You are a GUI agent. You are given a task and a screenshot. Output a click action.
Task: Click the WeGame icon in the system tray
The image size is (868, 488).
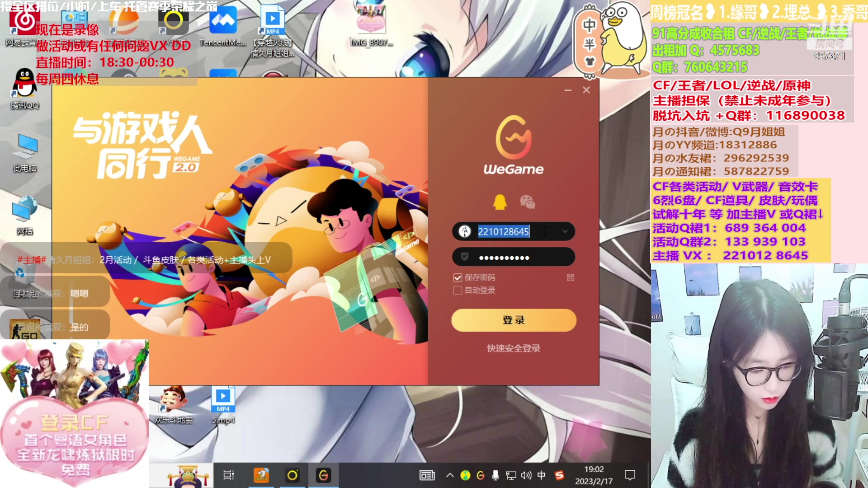coord(481,475)
